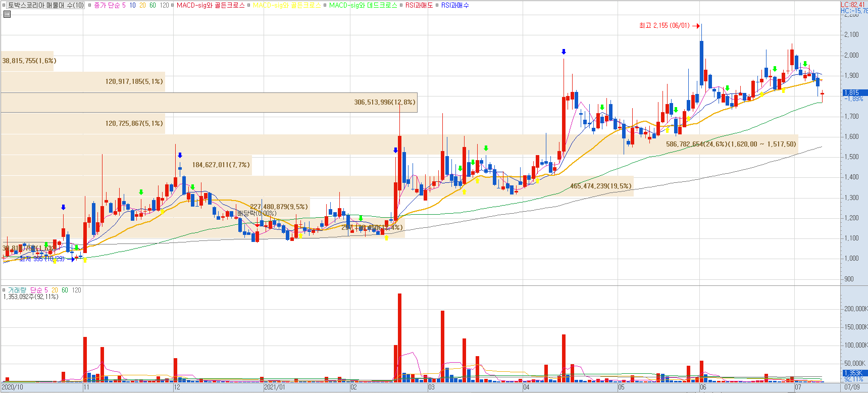
Task: Click the 07/09 date at axis end
Action: [x=852, y=387]
